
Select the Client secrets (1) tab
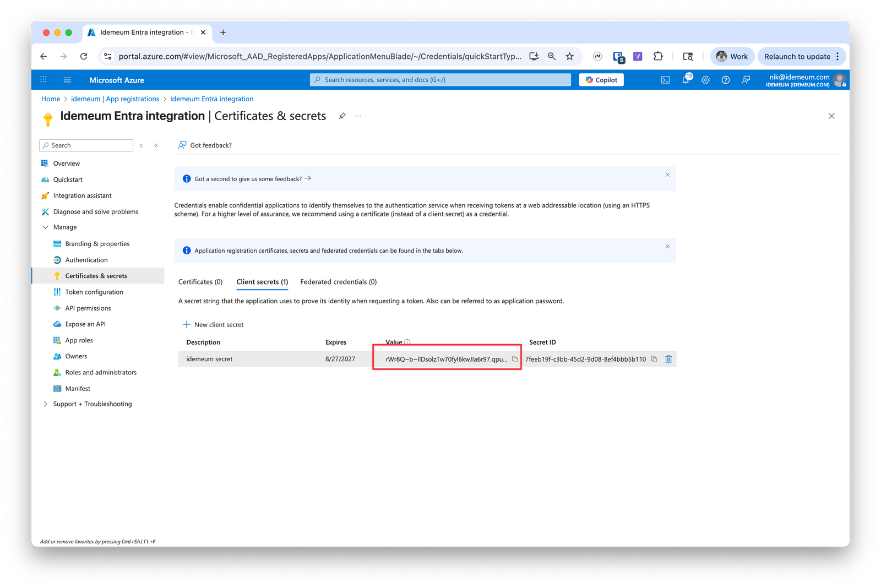click(x=262, y=282)
